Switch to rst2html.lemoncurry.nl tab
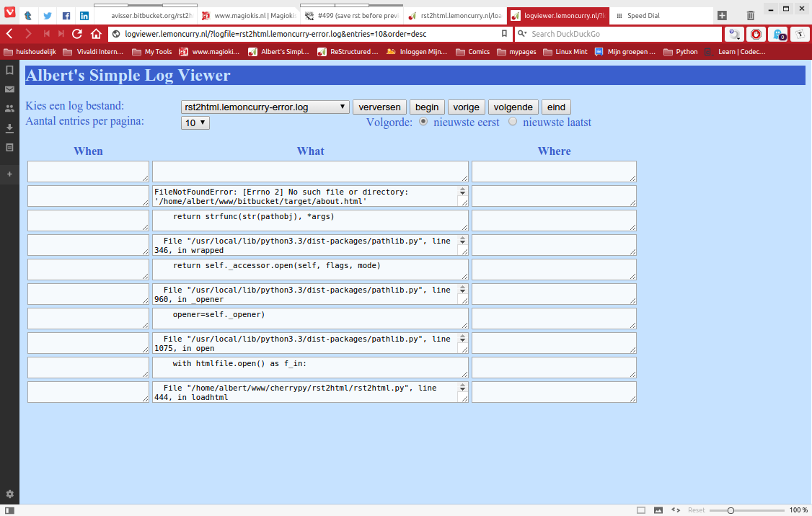The width and height of the screenshot is (812, 516). [x=455, y=16]
